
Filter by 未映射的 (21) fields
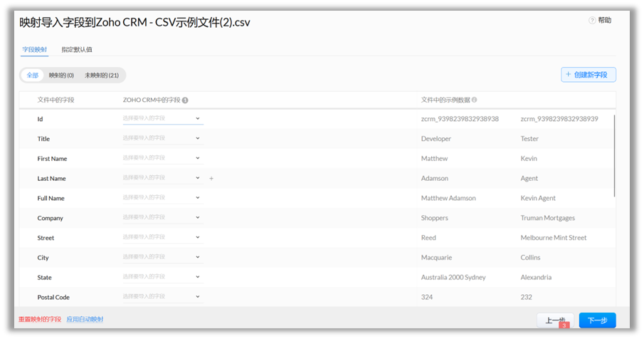[102, 75]
